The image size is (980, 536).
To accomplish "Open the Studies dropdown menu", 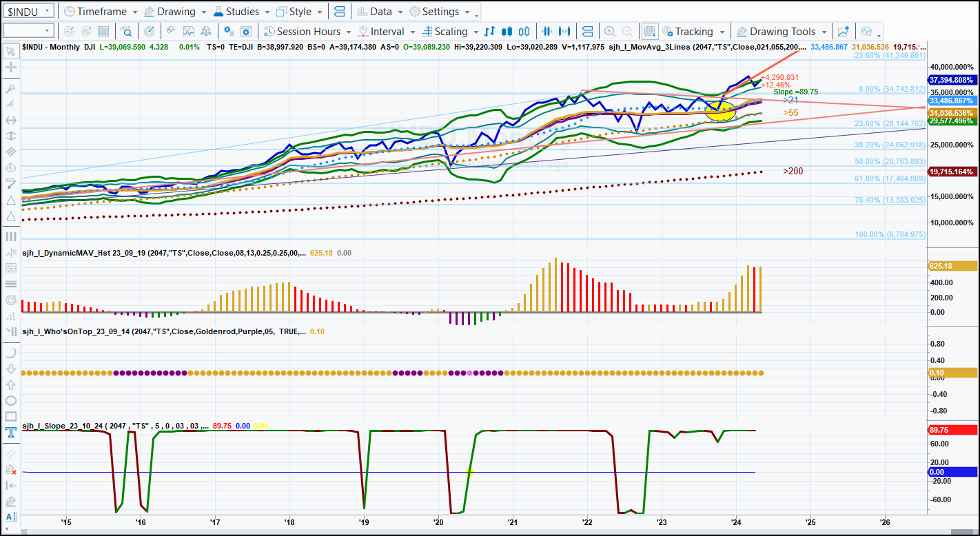I will (x=241, y=12).
